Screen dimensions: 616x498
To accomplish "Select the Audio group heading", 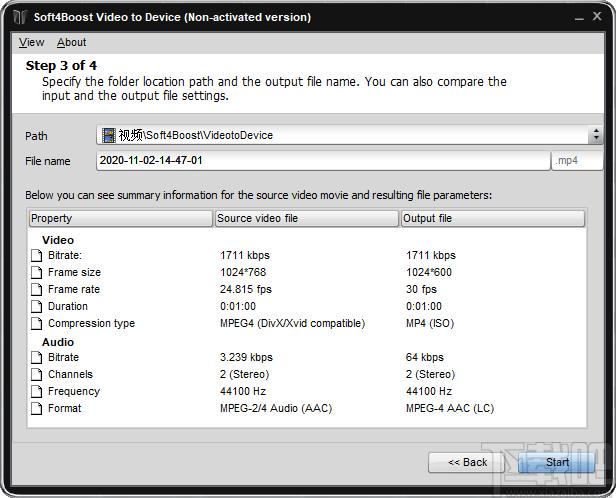I will 58,342.
